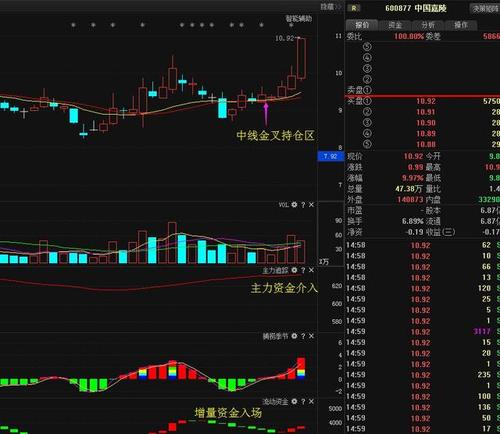Click bid level ③ price 10.90
This screenshot has height=434, width=500.
click(426, 123)
